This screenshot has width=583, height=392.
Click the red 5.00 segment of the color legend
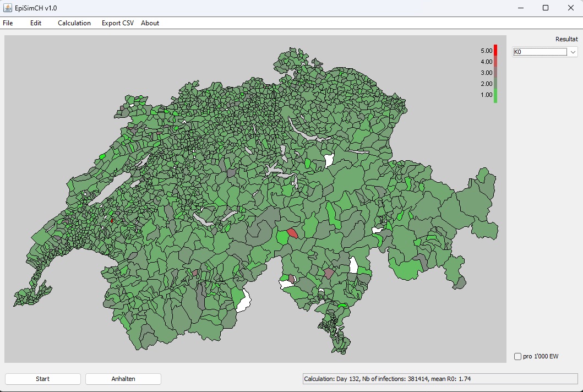click(x=495, y=50)
